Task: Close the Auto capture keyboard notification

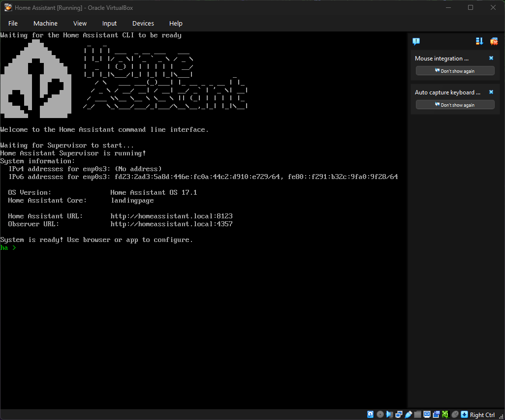Action: click(491, 92)
